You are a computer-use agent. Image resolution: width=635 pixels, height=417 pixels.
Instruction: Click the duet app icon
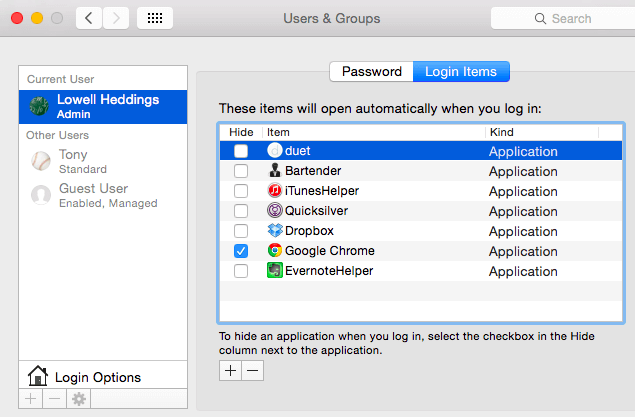click(x=275, y=151)
